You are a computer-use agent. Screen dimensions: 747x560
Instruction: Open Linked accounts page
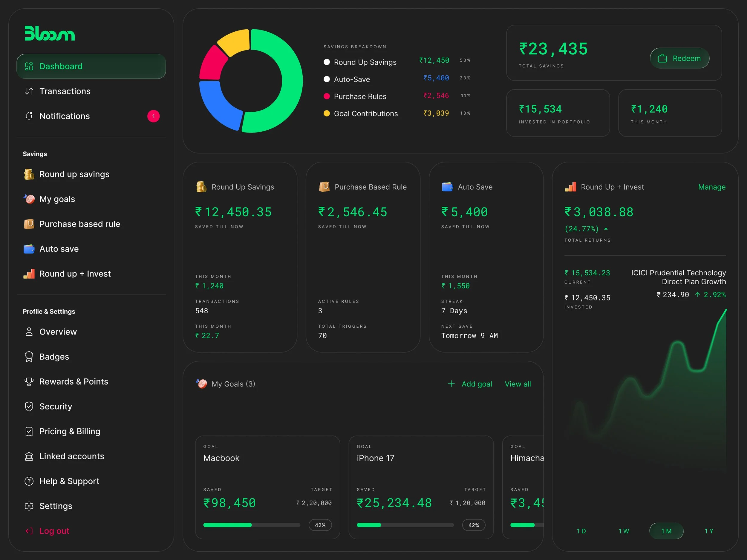click(91, 456)
